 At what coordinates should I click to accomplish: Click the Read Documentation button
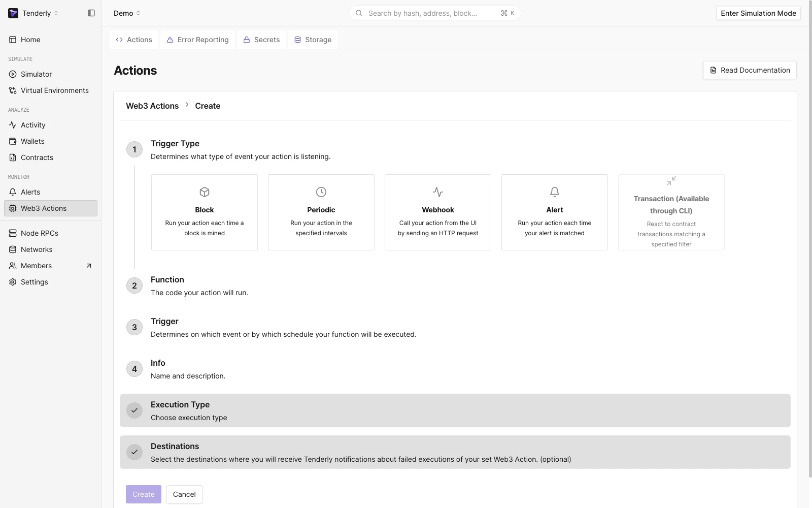pyautogui.click(x=750, y=70)
